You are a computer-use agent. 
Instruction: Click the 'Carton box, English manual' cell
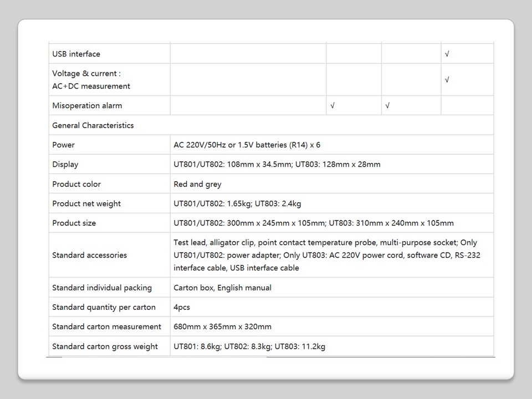tap(223, 288)
